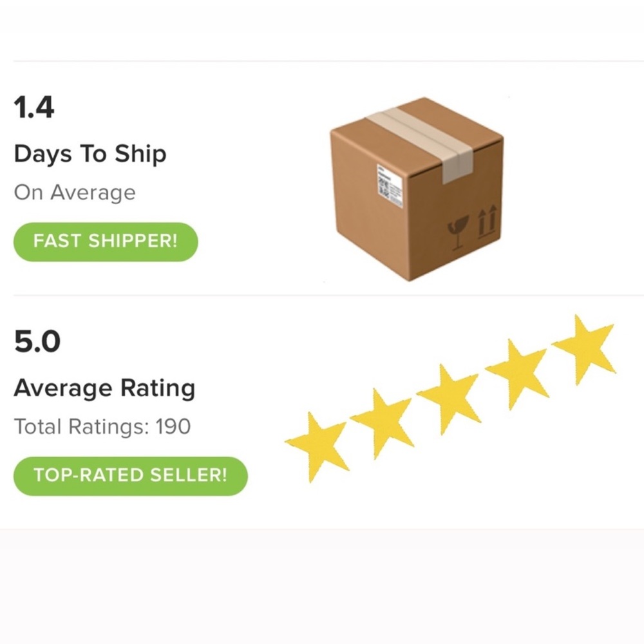This screenshot has height=644, width=644.
Task: Click the fifth, topmost yellow star
Action: [584, 349]
